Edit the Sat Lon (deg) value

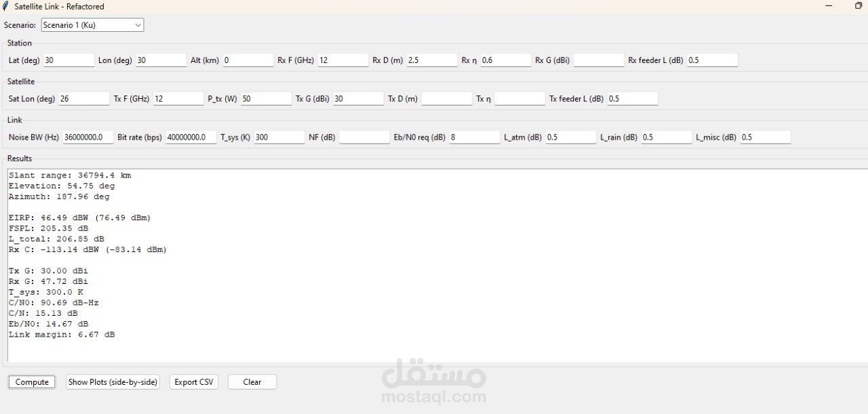coord(83,98)
